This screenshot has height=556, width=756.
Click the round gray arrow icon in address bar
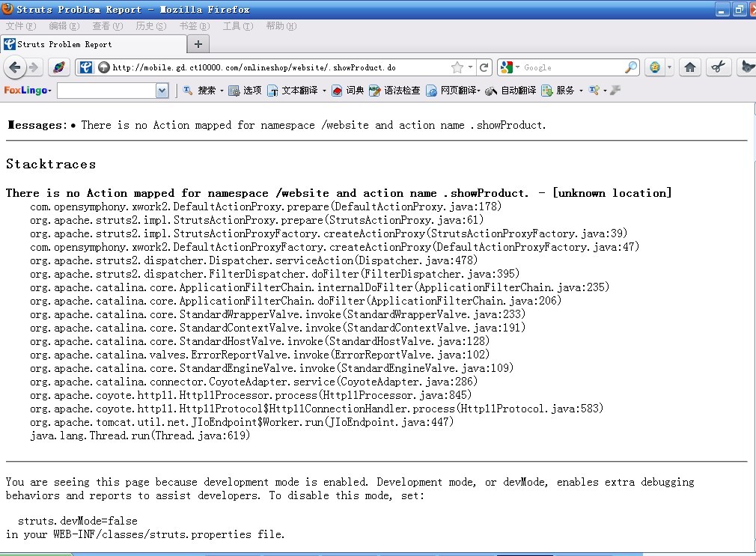tap(103, 67)
